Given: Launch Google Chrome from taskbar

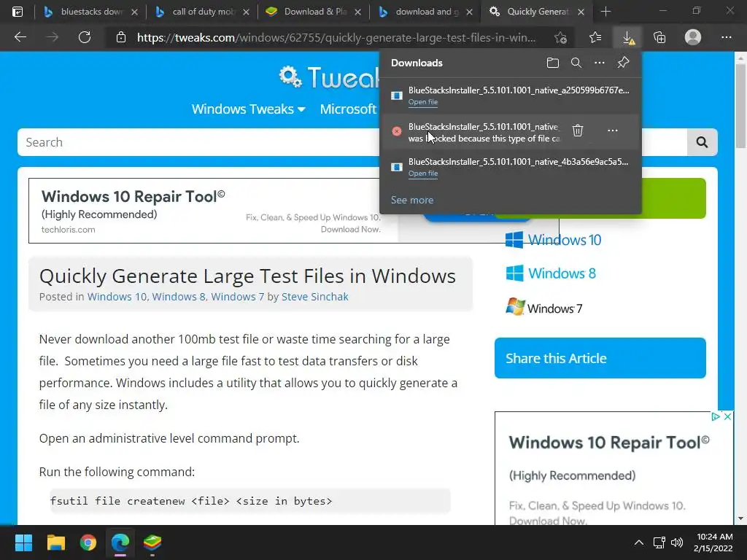Looking at the screenshot, I should pyautogui.click(x=88, y=542).
